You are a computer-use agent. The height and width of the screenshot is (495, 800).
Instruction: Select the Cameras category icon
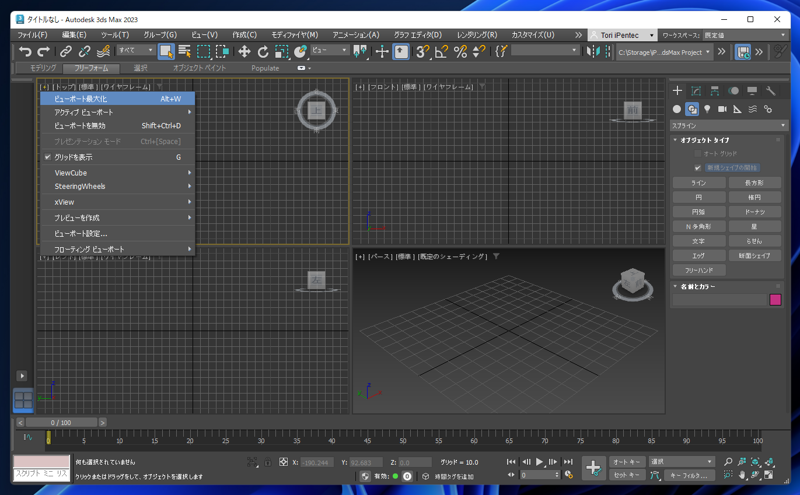pyautogui.click(x=722, y=109)
